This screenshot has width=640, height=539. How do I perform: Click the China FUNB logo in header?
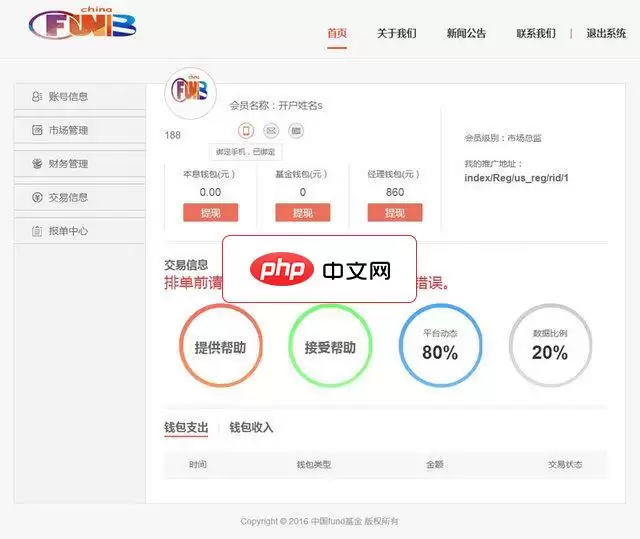point(83,24)
